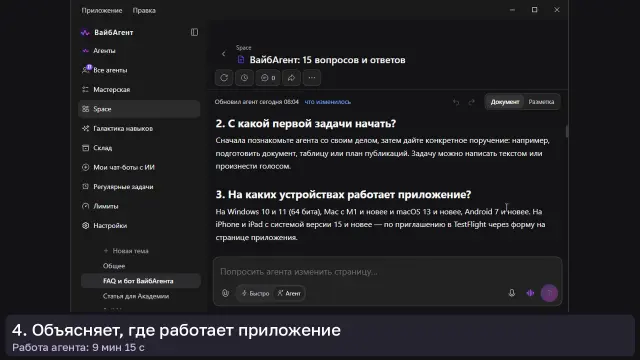Screen dimensions: 640x360
Task: Click heading 3. На каких устройствах работает приложение?
Action: [x=343, y=195]
